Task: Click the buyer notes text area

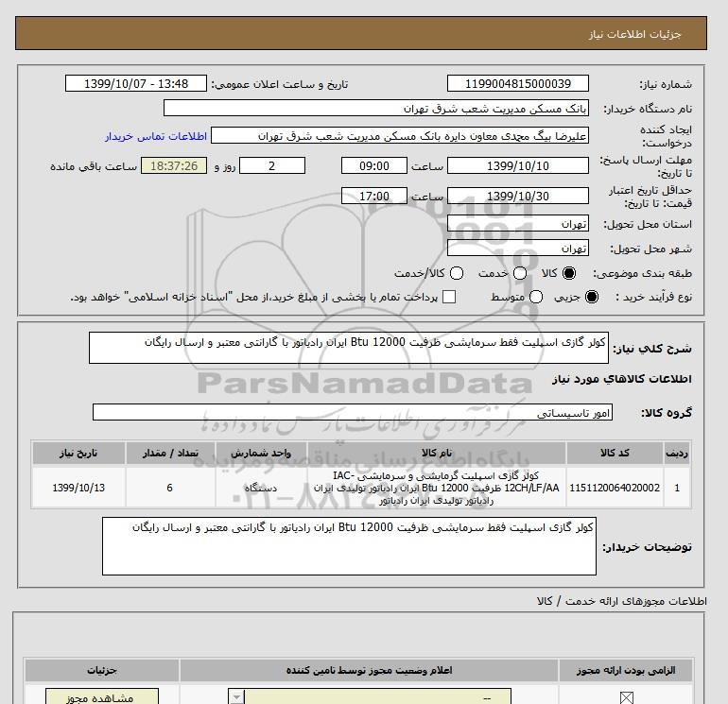Action: click(x=352, y=545)
